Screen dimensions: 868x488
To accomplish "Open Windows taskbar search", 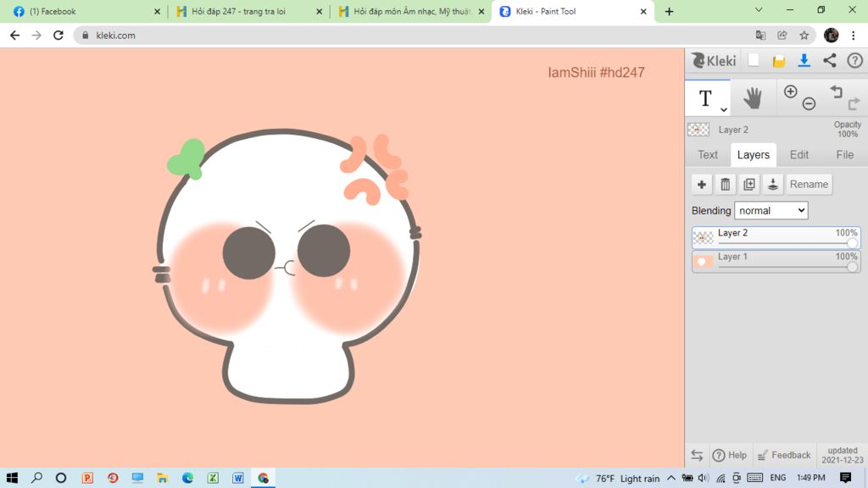I will [36, 478].
